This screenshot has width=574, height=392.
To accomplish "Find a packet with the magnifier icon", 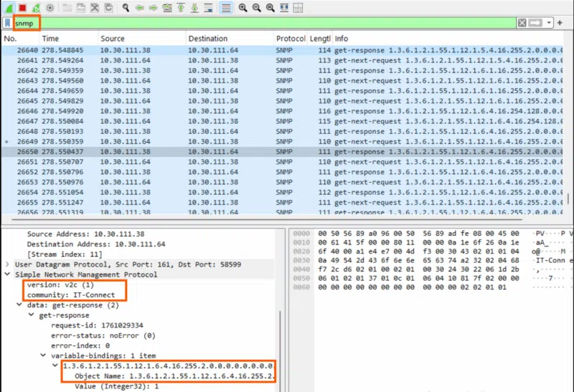I will [126, 8].
